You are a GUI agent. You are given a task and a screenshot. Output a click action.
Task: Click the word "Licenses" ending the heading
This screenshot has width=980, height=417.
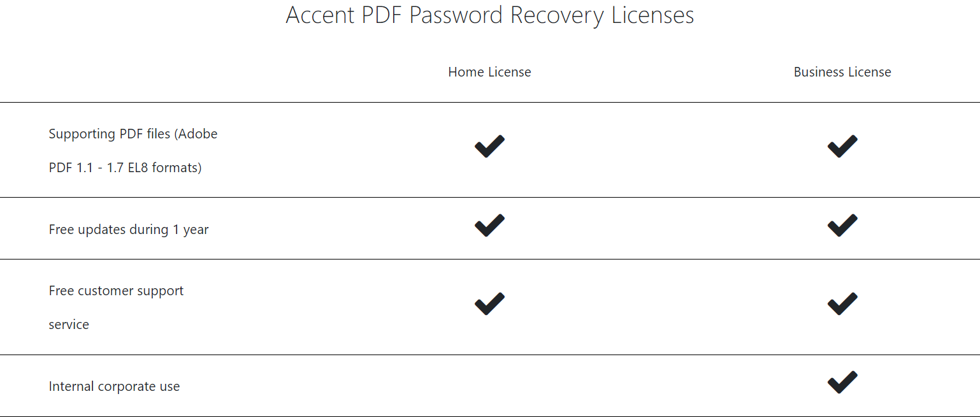coord(652,15)
